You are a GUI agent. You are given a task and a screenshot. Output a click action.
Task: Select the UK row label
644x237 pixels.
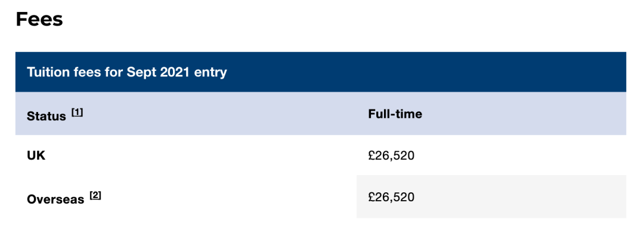click(x=36, y=156)
